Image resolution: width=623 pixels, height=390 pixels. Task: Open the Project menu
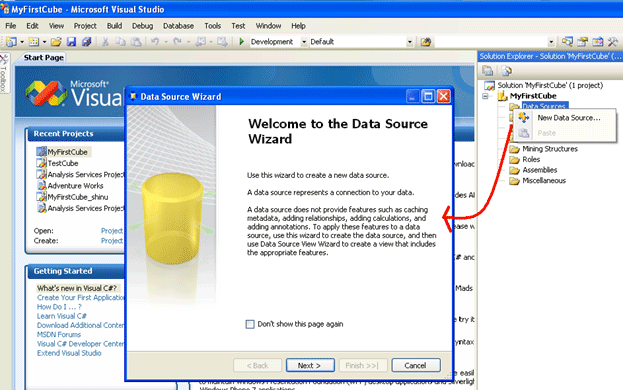[x=85, y=26]
